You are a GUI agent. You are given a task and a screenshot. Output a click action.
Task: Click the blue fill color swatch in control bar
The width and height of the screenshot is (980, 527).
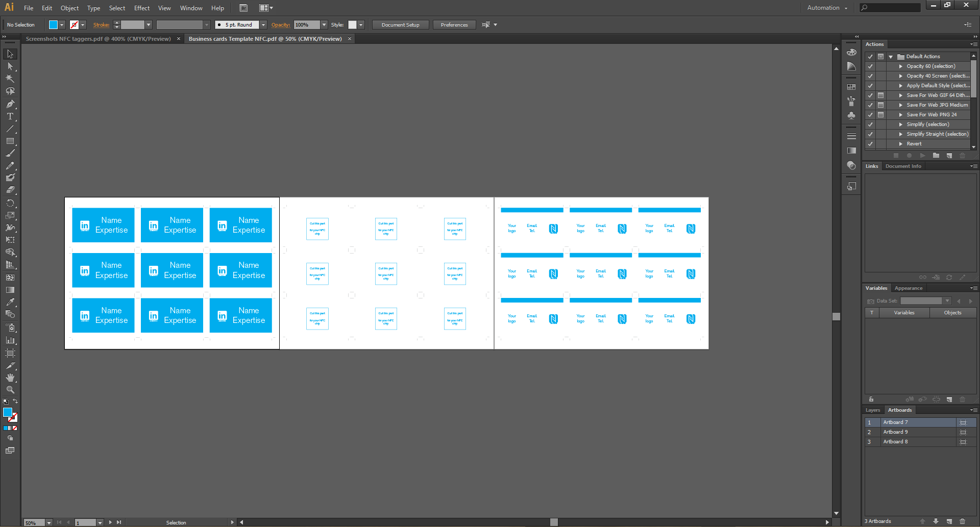pos(53,25)
